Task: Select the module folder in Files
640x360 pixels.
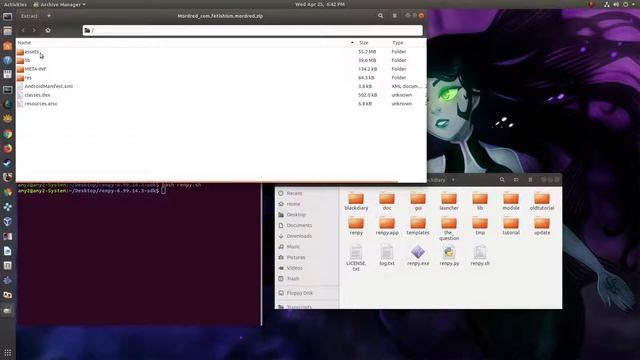Action: 511,202
